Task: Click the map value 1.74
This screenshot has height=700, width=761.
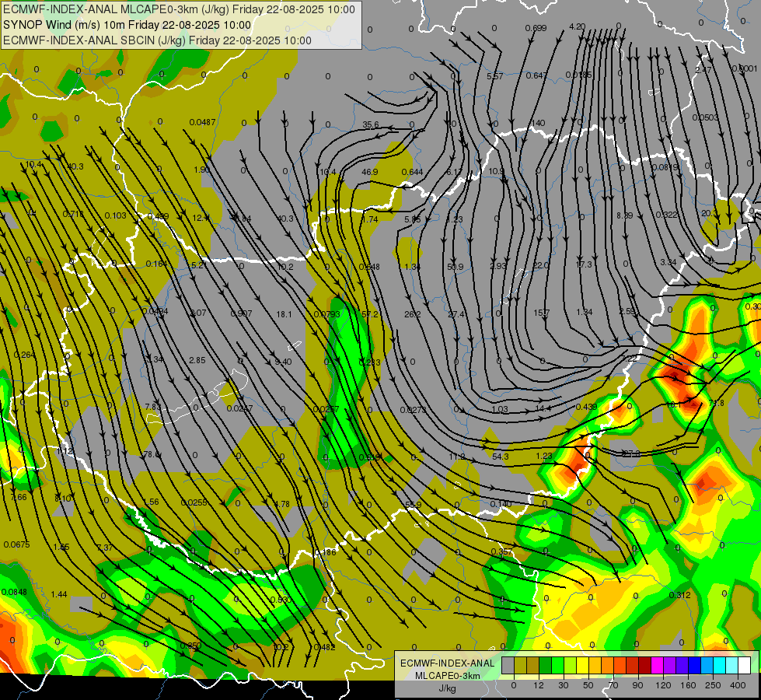Action: [370, 219]
